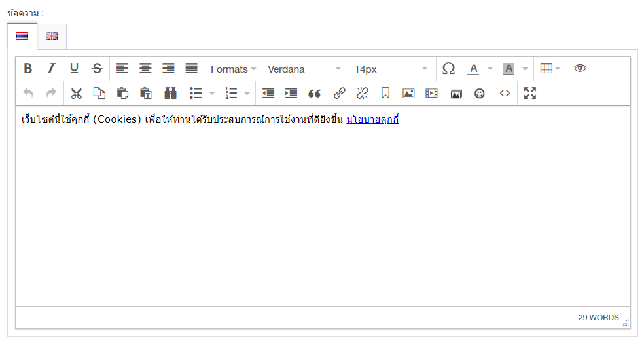The height and width of the screenshot is (344, 644).
Task: Click the preview eye icon
Action: 580,69
